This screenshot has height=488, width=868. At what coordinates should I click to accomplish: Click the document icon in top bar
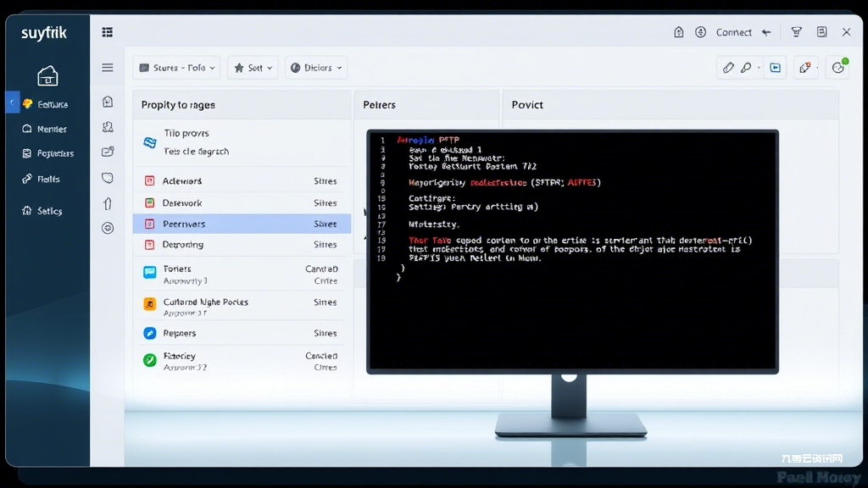pos(822,32)
